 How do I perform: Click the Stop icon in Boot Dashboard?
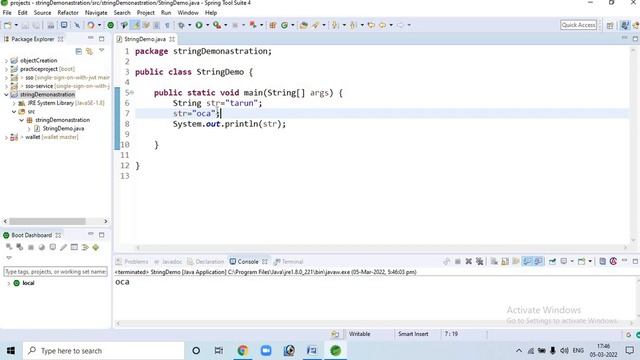31,247
